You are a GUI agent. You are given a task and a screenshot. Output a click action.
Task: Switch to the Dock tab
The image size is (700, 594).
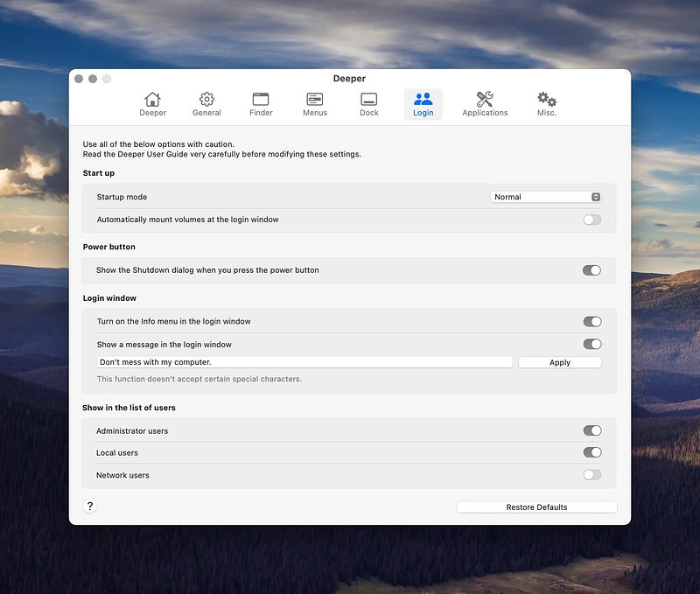click(x=369, y=104)
